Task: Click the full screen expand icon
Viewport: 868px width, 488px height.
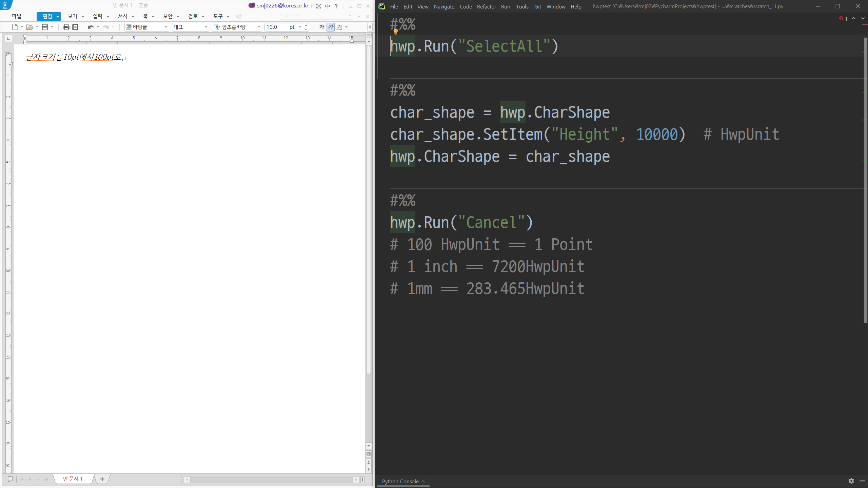Action: pos(318,6)
